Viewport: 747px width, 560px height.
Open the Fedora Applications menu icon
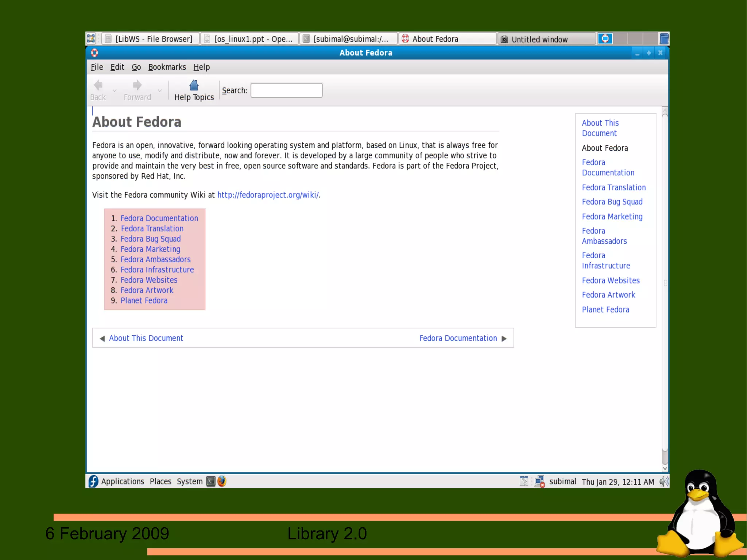click(93, 481)
